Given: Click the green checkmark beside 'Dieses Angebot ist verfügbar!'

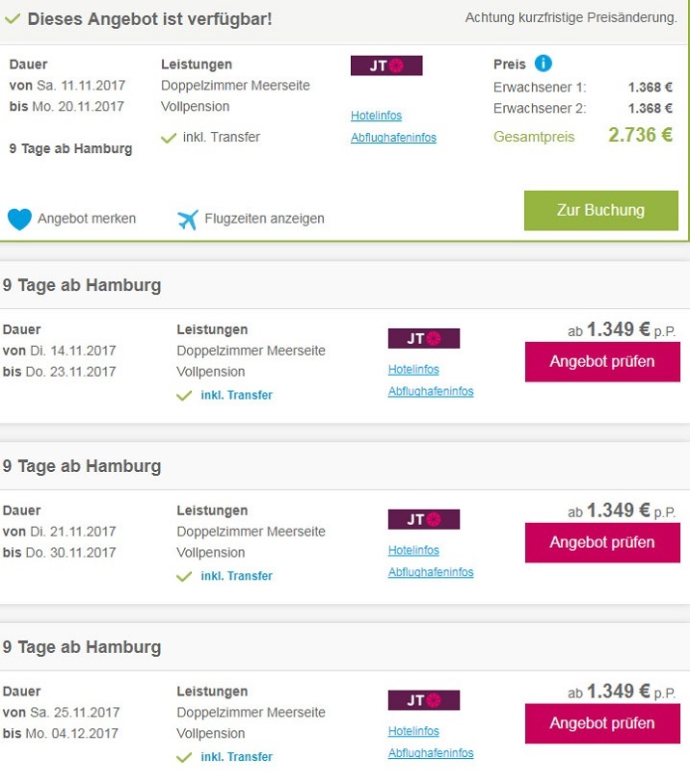Looking at the screenshot, I should click(x=13, y=18).
